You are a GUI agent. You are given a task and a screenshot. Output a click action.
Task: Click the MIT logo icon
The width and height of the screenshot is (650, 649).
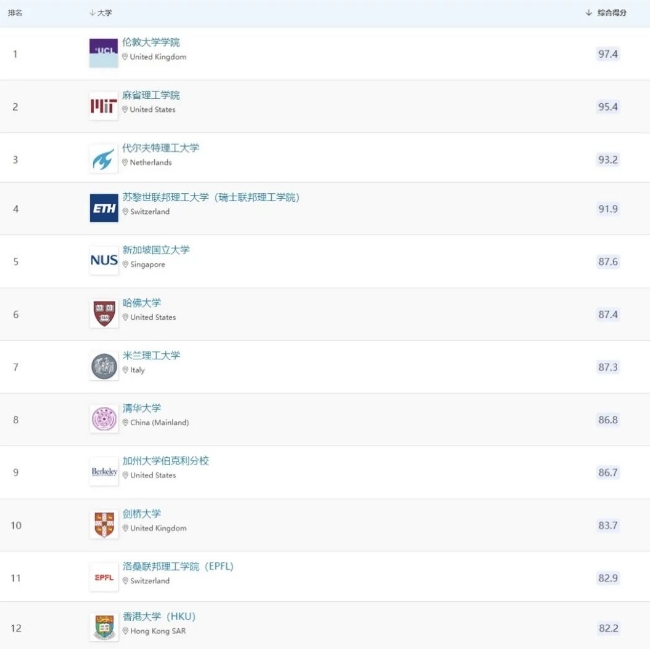(x=104, y=106)
